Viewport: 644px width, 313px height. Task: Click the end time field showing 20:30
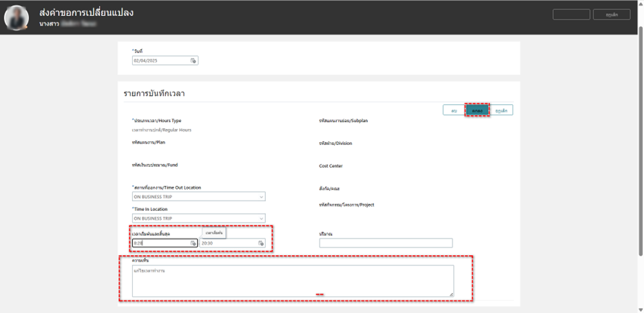pos(227,243)
